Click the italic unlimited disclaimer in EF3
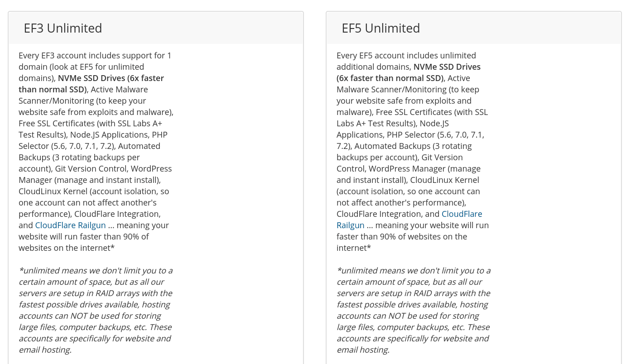Screen dimensions: 631x364 (96, 310)
